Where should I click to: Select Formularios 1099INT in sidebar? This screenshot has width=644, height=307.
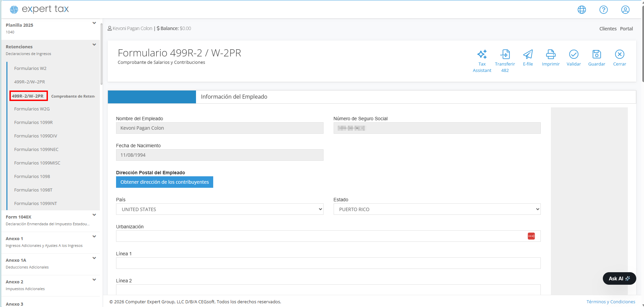[36, 204]
